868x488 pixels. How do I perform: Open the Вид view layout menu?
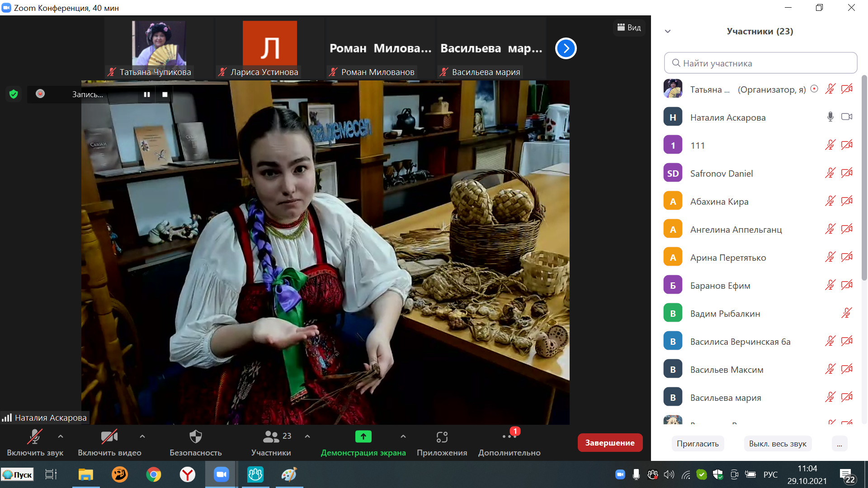[x=629, y=28]
